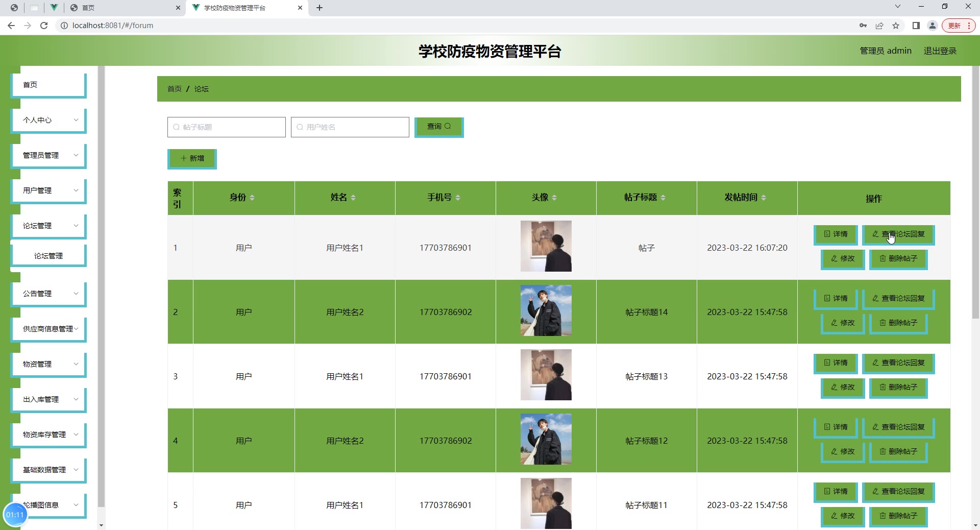Viewport: 980px width, 530px height.
Task: Open the browser profile avatar icon
Action: [x=933, y=26]
